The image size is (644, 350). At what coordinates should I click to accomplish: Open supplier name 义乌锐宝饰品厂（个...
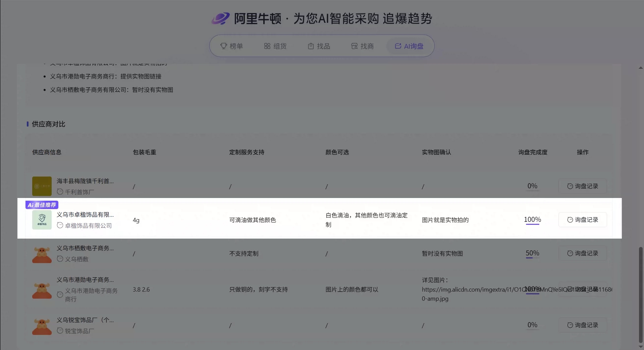85,320
